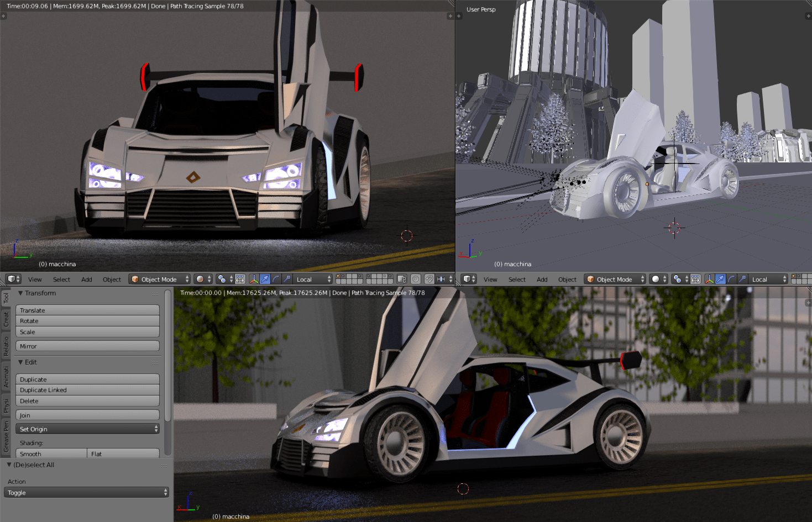Collapse the Transform panel

(20, 293)
